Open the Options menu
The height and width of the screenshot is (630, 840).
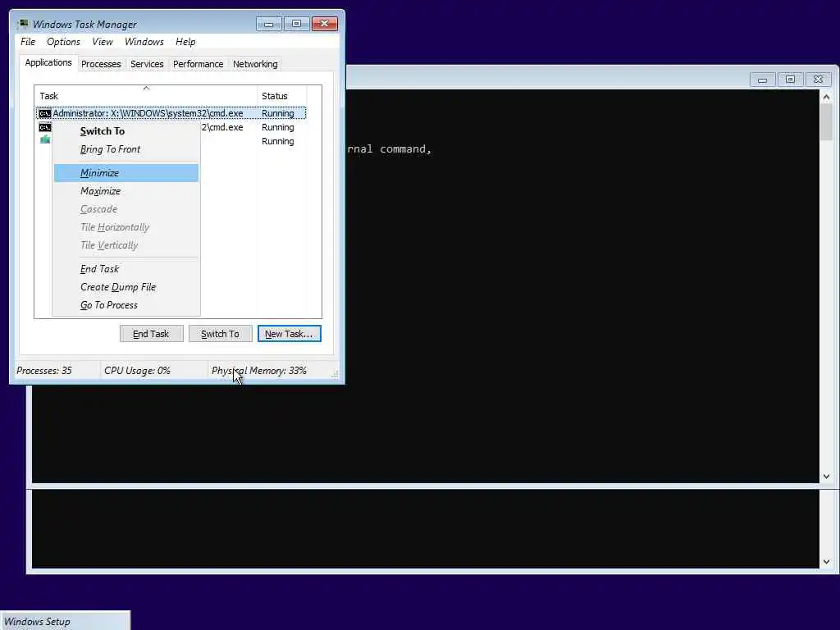63,42
